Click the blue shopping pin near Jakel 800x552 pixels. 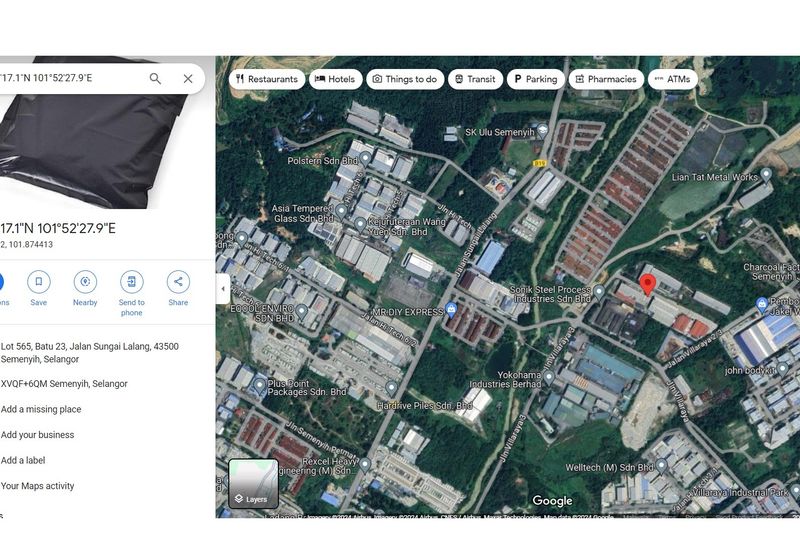pyautogui.click(x=762, y=305)
